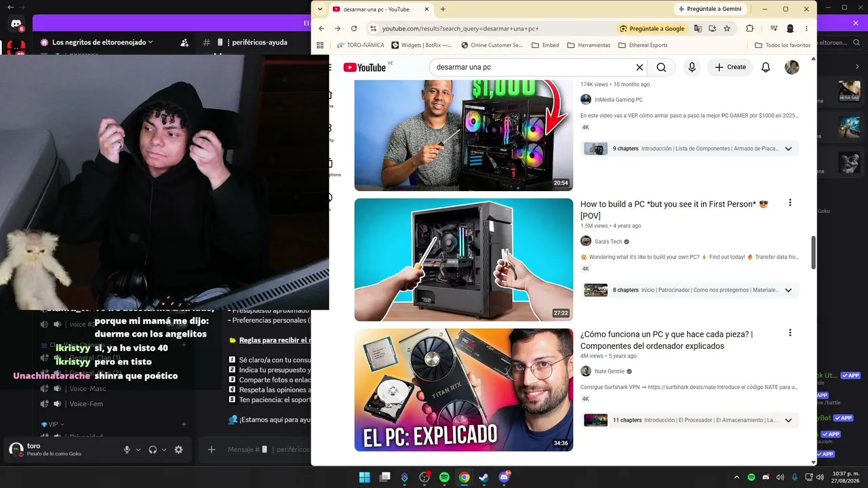Search YouTube with voice microphone
Viewport: 868px width, 488px height.
692,67
